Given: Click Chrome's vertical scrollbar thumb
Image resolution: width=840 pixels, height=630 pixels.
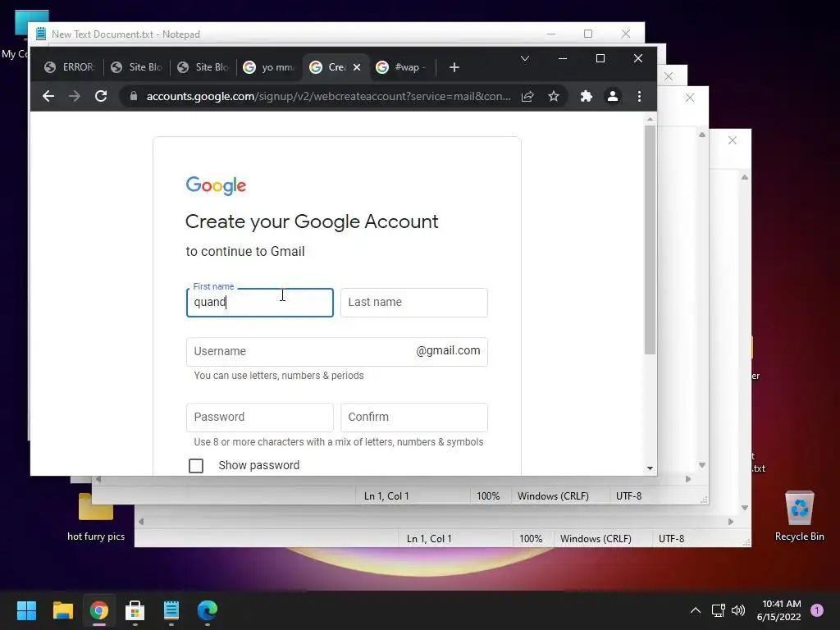Looking at the screenshot, I should [650, 240].
